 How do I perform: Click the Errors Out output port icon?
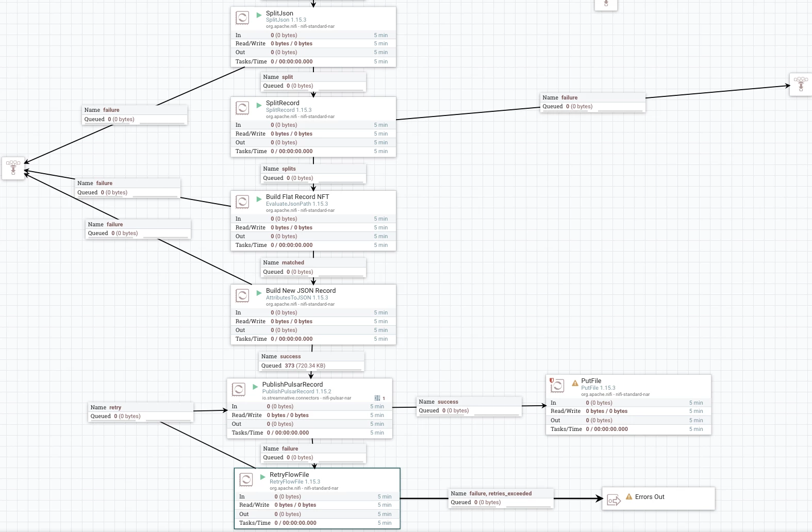pyautogui.click(x=614, y=500)
